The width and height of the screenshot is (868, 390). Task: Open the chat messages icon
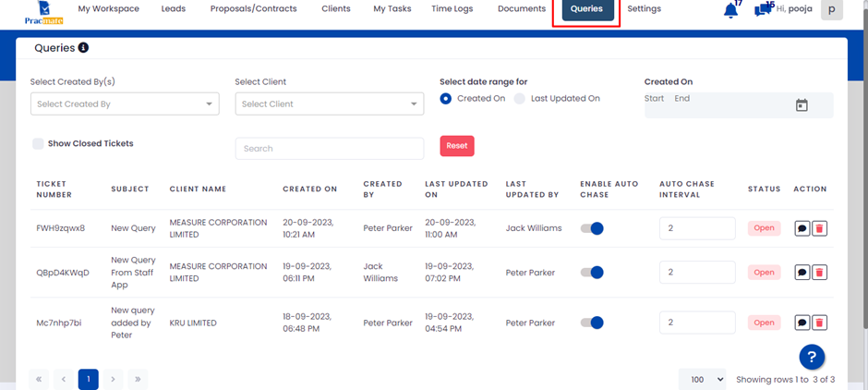coord(764,9)
